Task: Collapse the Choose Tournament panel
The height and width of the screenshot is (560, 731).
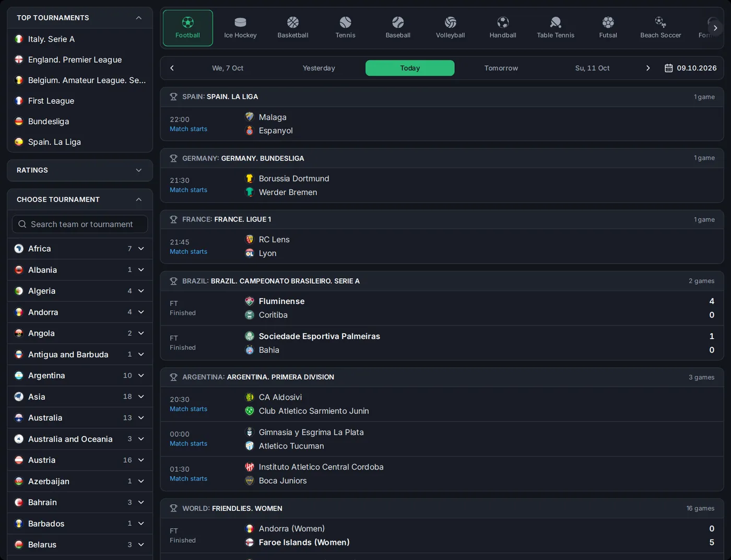Action: point(138,200)
